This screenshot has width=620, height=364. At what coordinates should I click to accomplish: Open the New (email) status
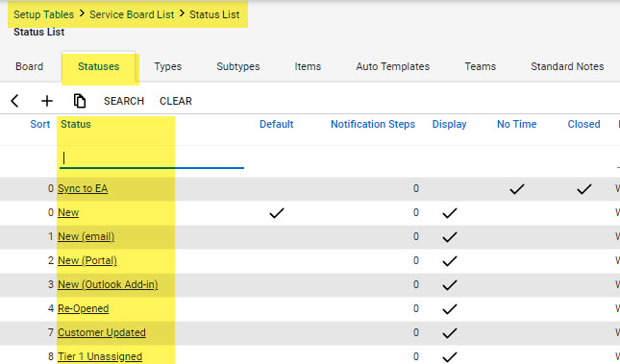[87, 236]
